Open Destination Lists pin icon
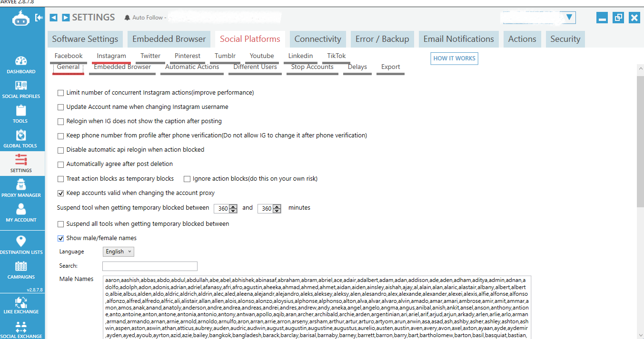The width and height of the screenshot is (644, 339). tap(21, 241)
